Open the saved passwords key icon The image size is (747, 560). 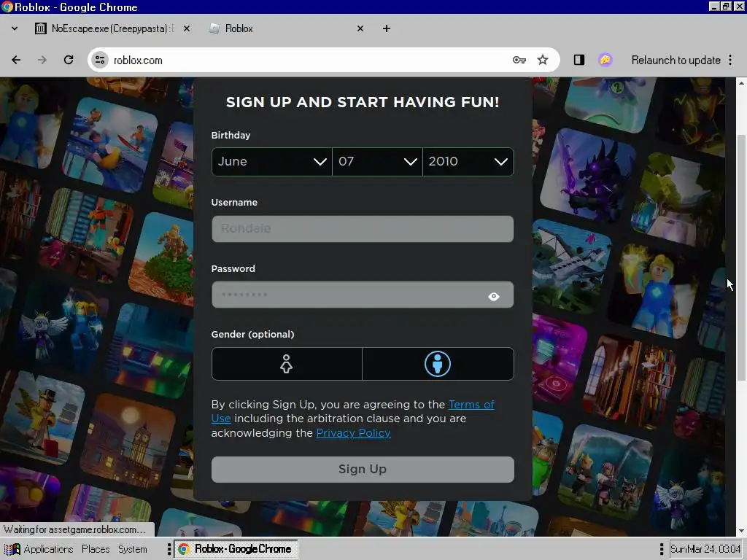[519, 60]
